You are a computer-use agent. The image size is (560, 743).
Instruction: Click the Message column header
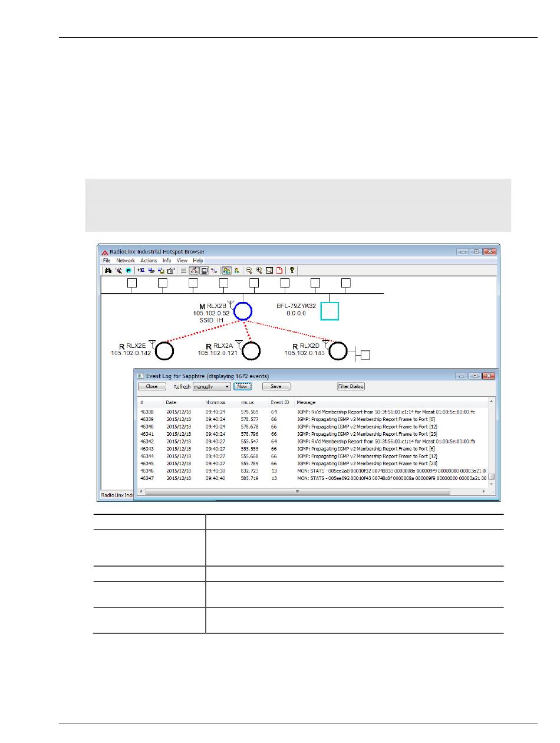(x=305, y=402)
